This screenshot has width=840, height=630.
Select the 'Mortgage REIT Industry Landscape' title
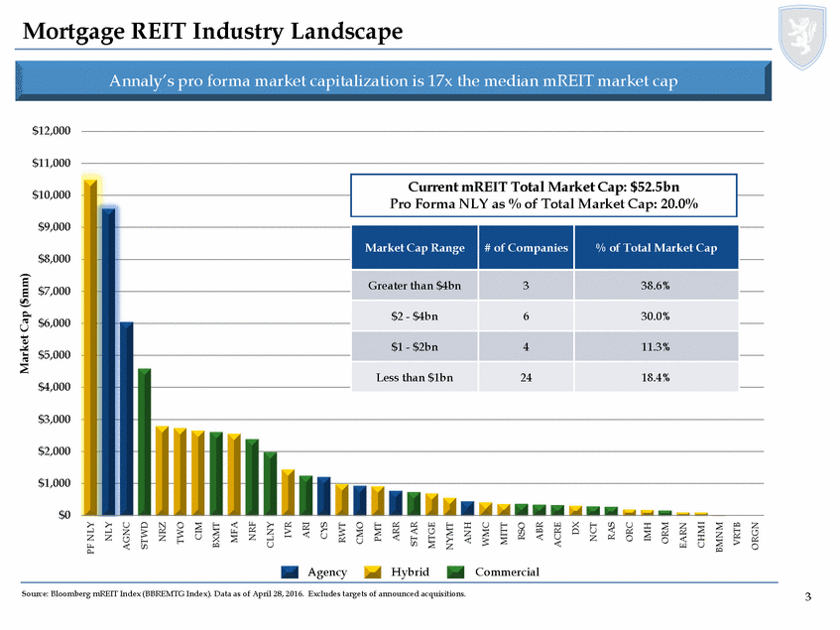click(x=212, y=33)
